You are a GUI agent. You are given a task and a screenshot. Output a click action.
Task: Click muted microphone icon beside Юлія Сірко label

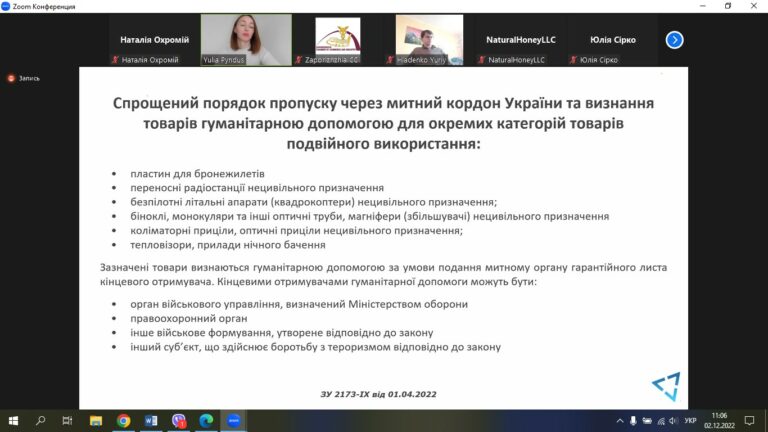click(574, 60)
